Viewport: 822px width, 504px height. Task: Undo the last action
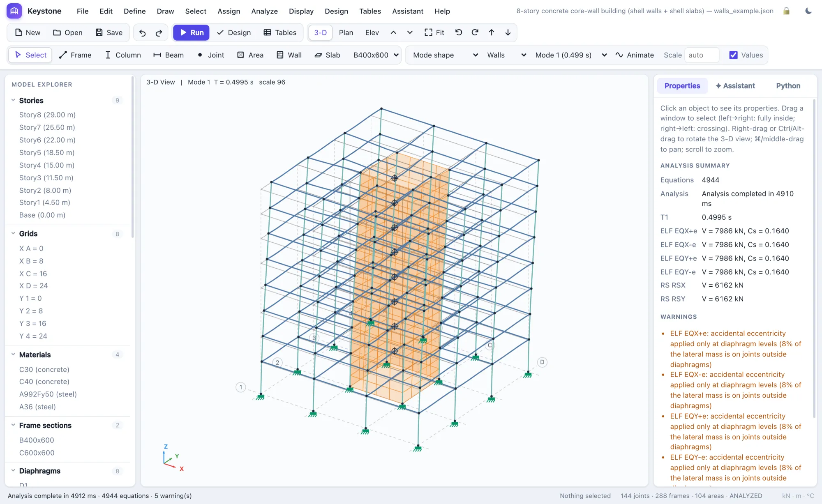pyautogui.click(x=143, y=32)
